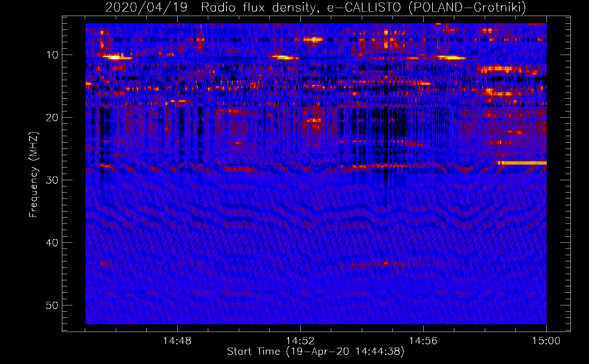Image resolution: width=589 pixels, height=364 pixels.
Task: Click the "Start Time (19-Apr-20 14:44:38)" x-axis label
Action: [316, 352]
